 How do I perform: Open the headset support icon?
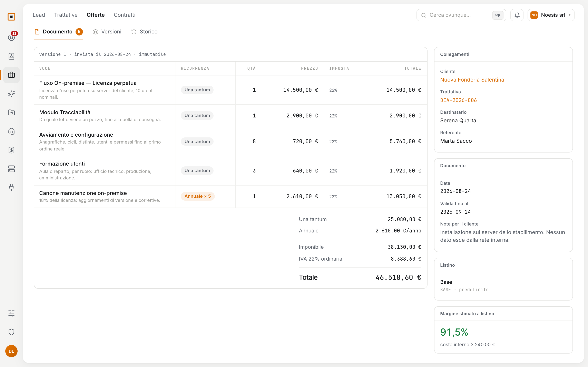point(11,131)
